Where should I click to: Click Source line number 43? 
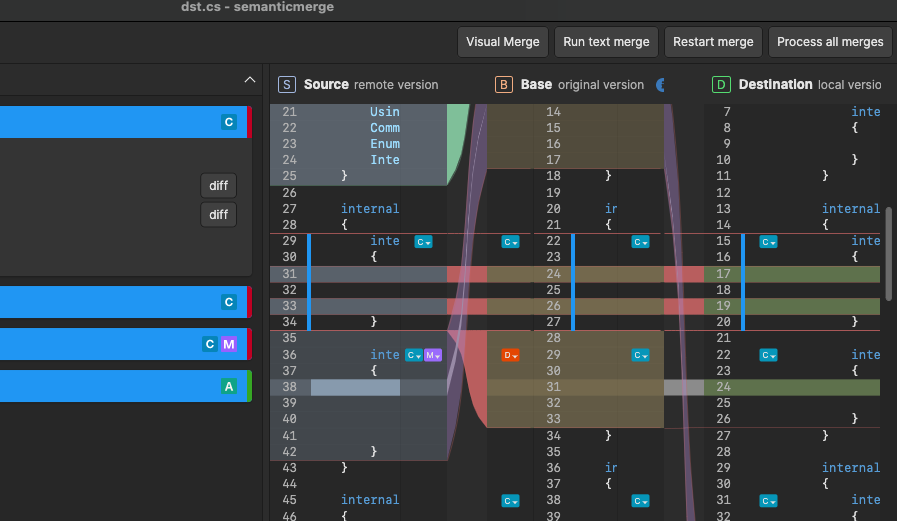[289, 468]
